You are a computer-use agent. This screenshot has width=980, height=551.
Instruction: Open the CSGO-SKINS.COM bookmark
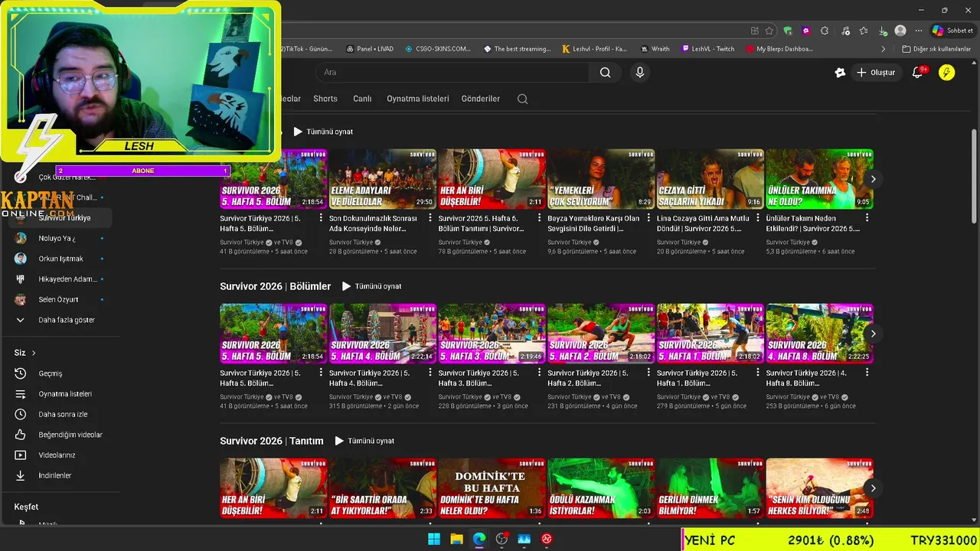click(x=438, y=49)
